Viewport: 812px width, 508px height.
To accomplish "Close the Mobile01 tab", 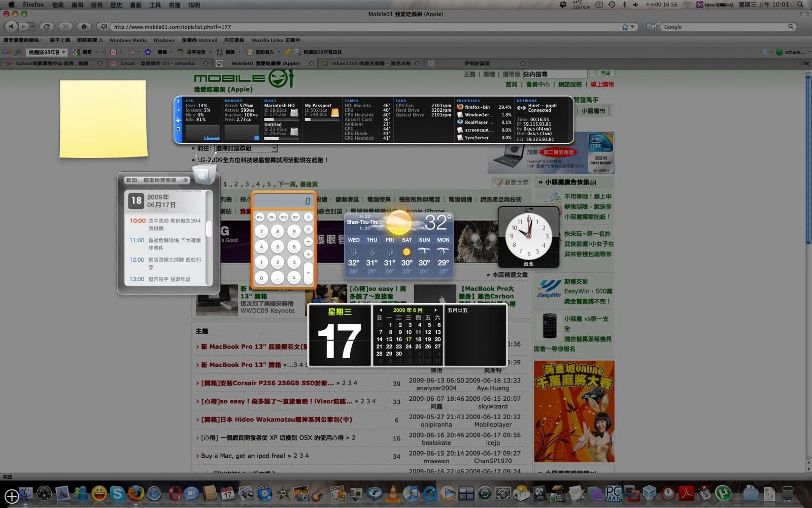I will [x=312, y=63].
